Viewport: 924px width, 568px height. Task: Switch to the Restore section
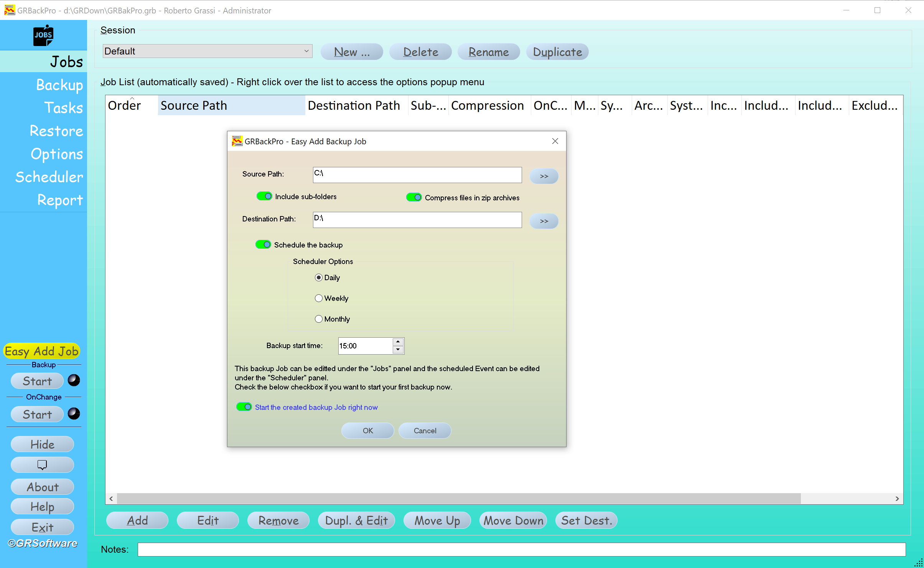click(x=56, y=131)
